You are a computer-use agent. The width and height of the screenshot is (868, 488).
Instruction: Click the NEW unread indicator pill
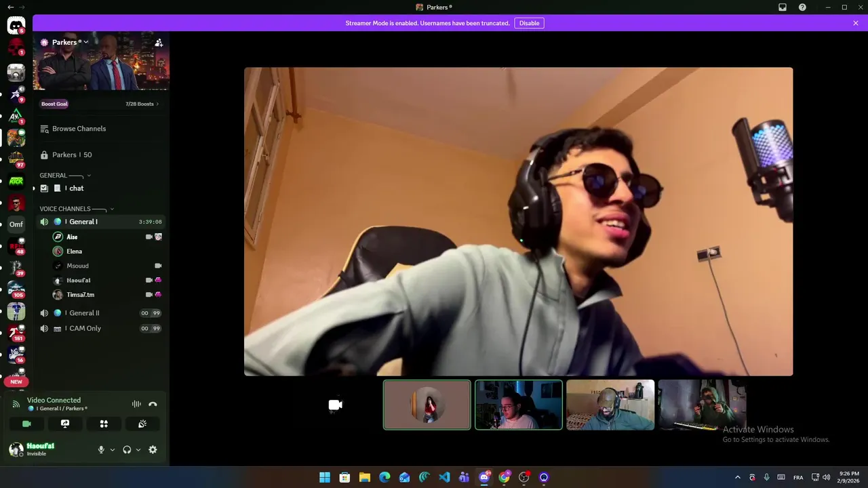[x=16, y=382]
